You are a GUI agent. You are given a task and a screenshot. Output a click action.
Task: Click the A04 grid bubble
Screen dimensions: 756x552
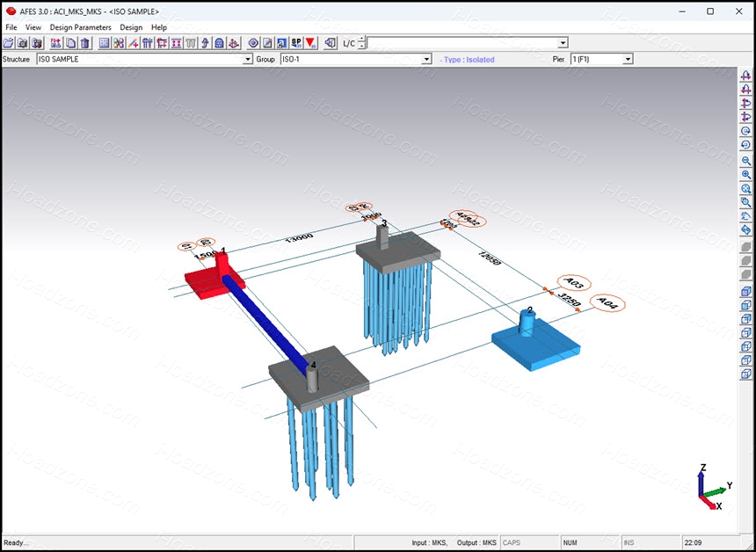tap(607, 302)
